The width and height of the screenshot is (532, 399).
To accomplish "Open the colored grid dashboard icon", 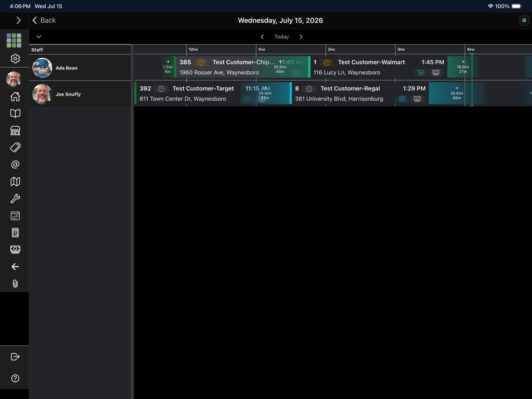I will [x=14, y=40].
